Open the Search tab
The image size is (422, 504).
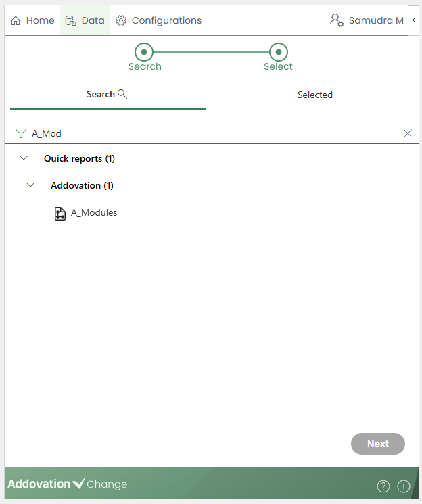107,95
